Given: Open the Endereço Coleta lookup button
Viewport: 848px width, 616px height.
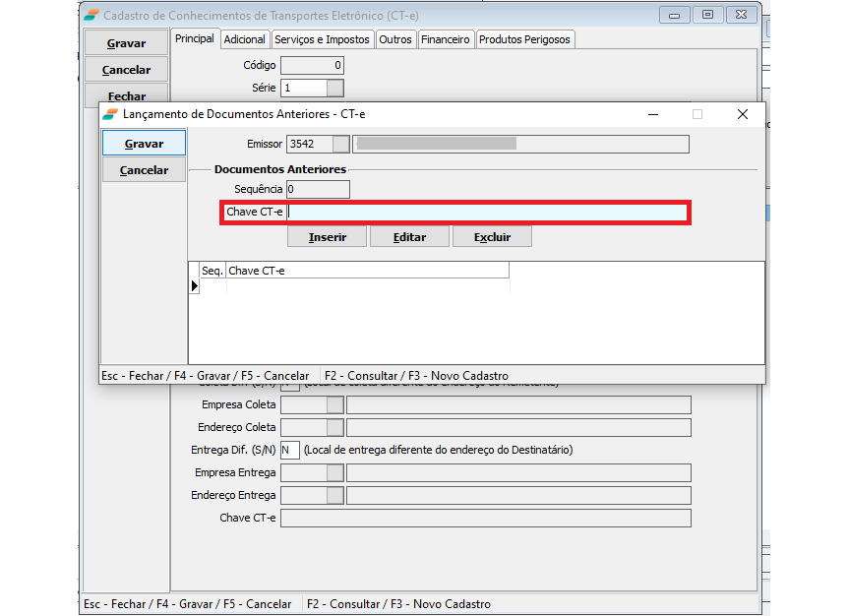Looking at the screenshot, I should pyautogui.click(x=334, y=428).
